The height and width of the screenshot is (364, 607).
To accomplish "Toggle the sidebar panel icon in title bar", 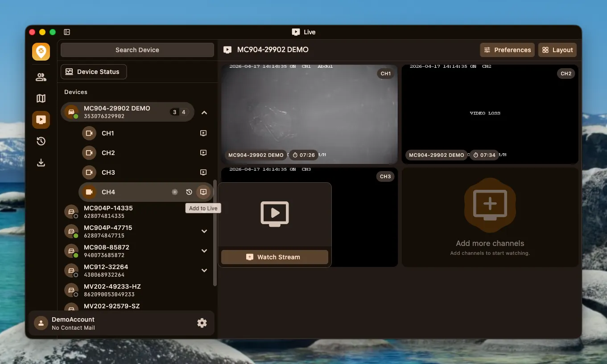I will (67, 32).
